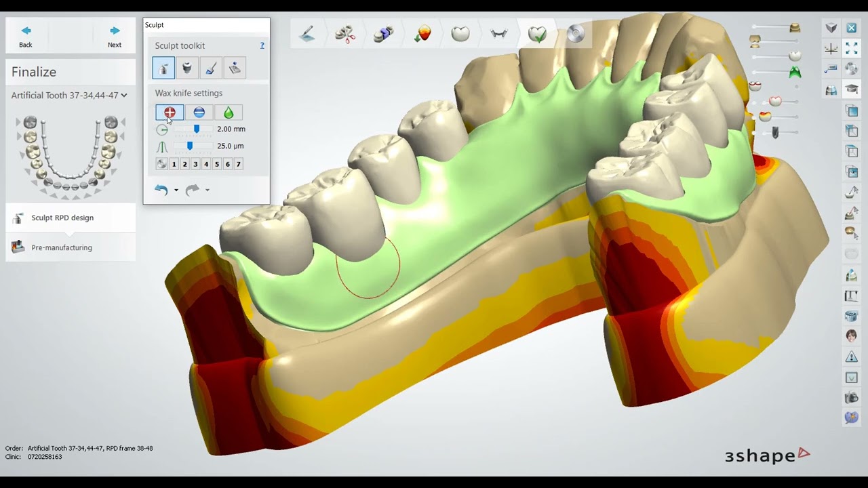Select wax knife preset 7
Screen dimensions: 868x488
click(x=239, y=164)
